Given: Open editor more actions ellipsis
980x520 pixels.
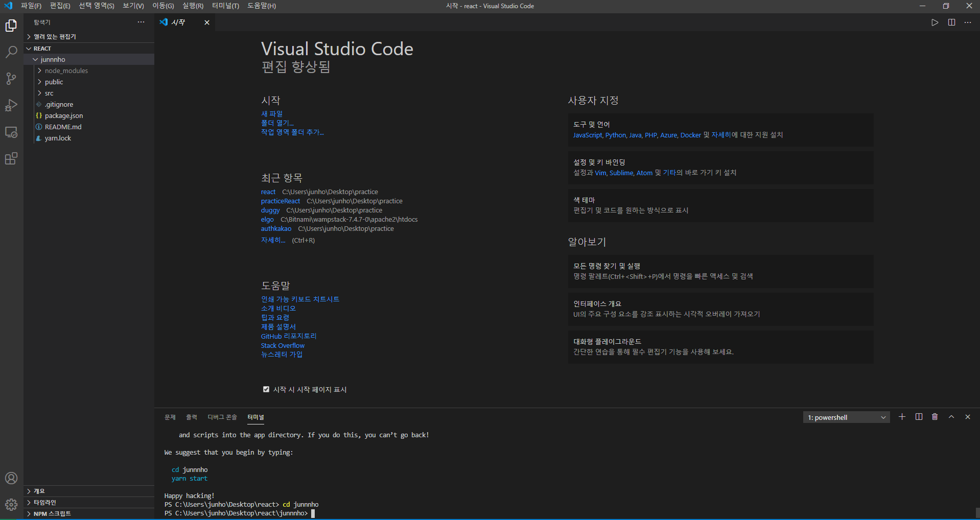Looking at the screenshot, I should (968, 22).
